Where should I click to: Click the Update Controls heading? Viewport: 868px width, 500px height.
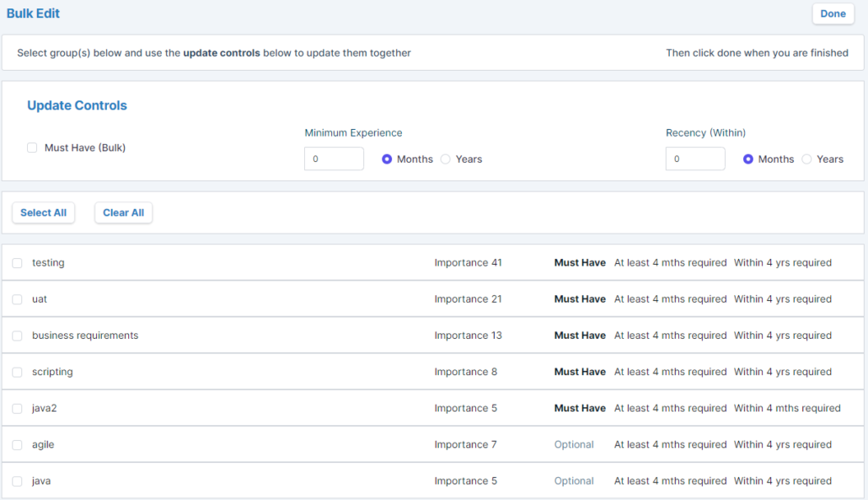click(x=77, y=105)
